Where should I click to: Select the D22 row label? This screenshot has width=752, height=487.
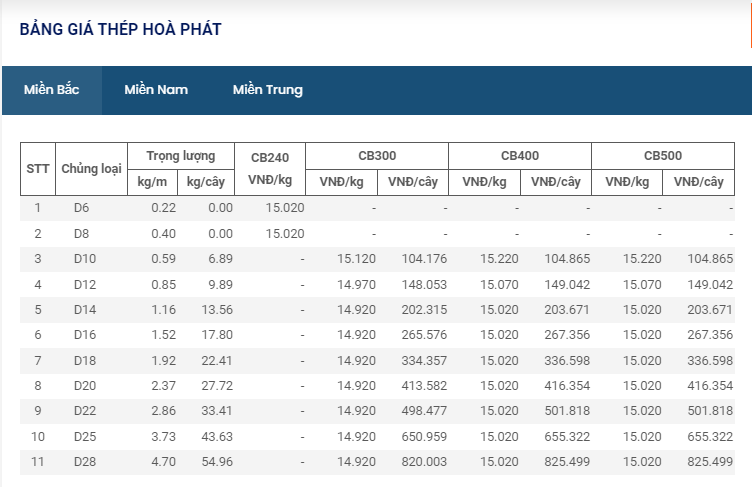85,411
